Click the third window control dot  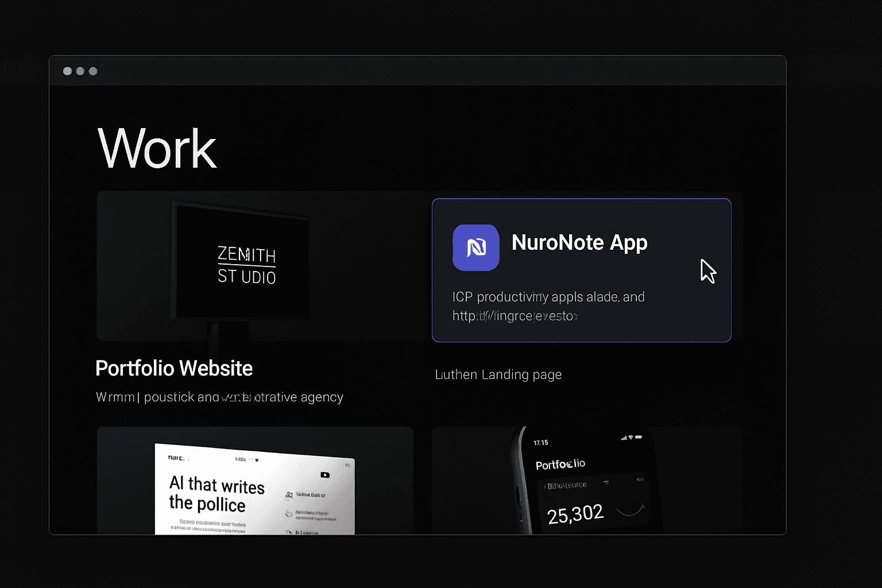(93, 71)
